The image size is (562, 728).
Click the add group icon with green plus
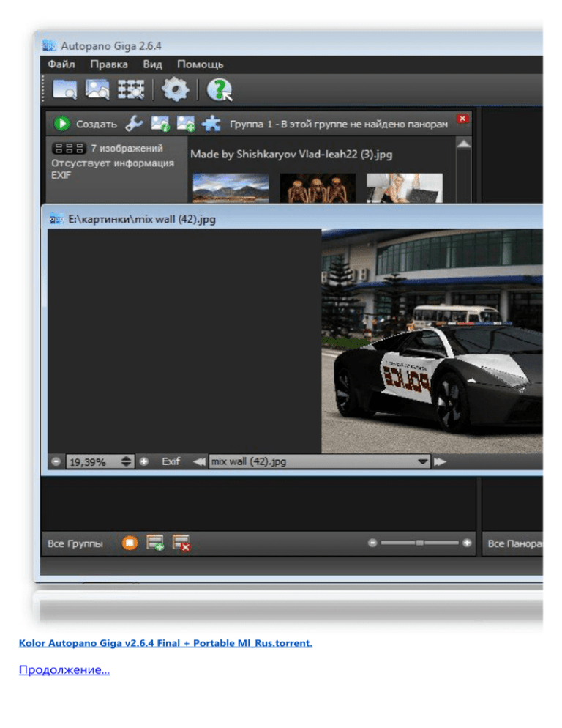point(154,543)
